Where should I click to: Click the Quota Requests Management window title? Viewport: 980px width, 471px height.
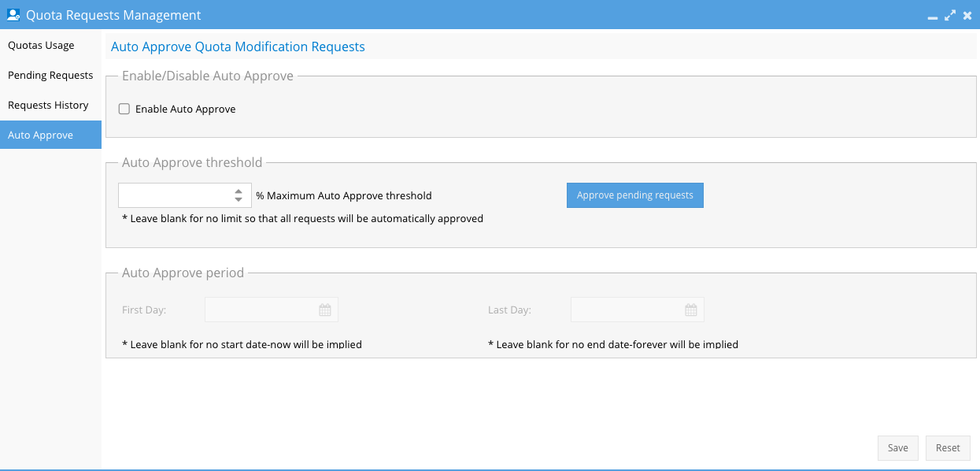pos(113,15)
